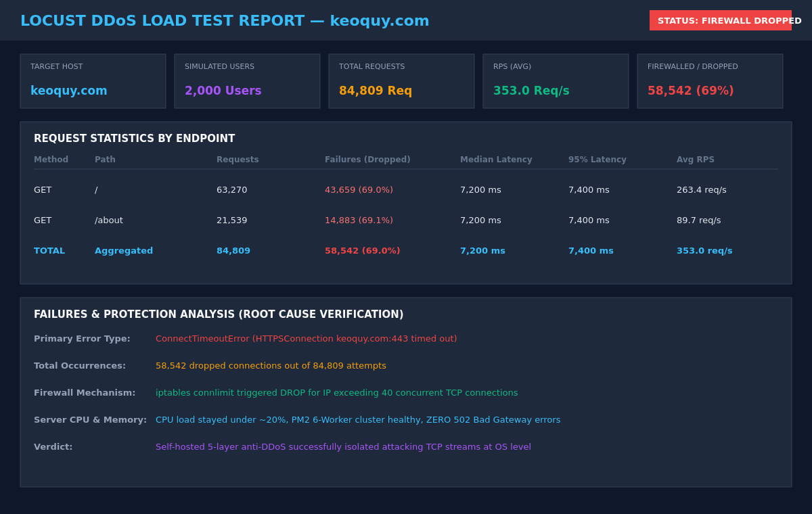The width and height of the screenshot is (812, 514).
Task: Click the TARGET HOST card label
Action: coord(57,67)
